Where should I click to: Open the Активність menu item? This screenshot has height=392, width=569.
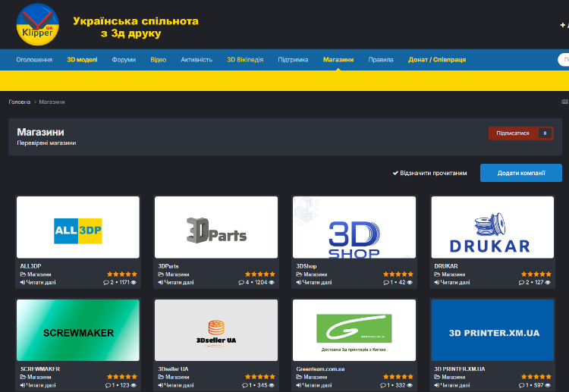(196, 60)
